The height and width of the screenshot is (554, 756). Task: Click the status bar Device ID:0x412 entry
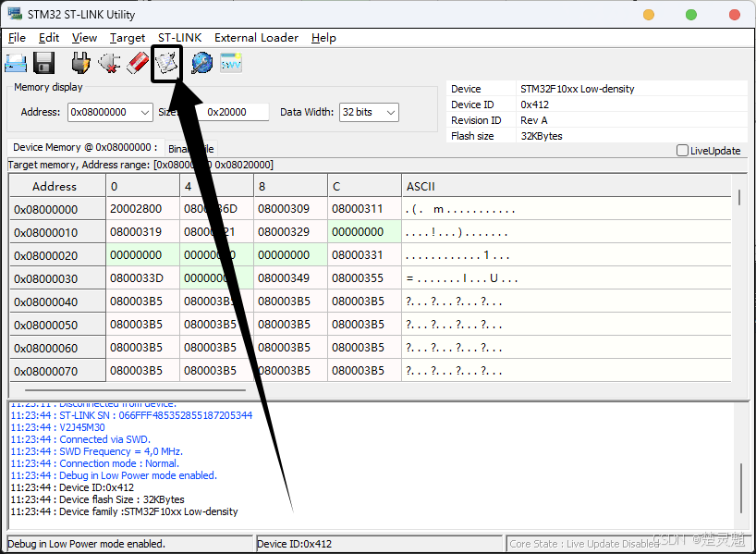(379, 544)
